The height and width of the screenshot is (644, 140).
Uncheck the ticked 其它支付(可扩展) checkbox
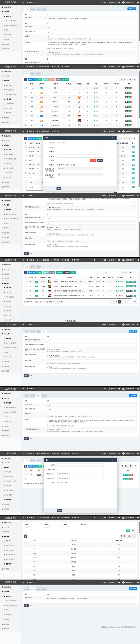pyautogui.click(x=76, y=18)
